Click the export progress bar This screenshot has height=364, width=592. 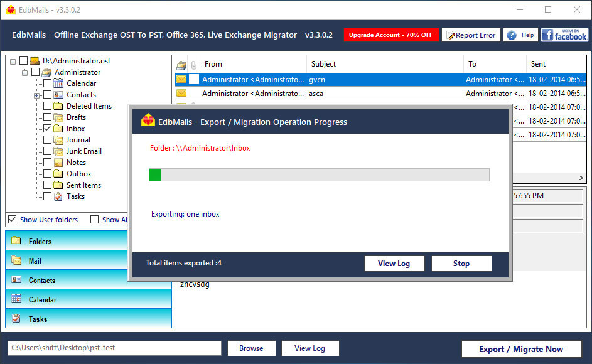[x=320, y=174]
